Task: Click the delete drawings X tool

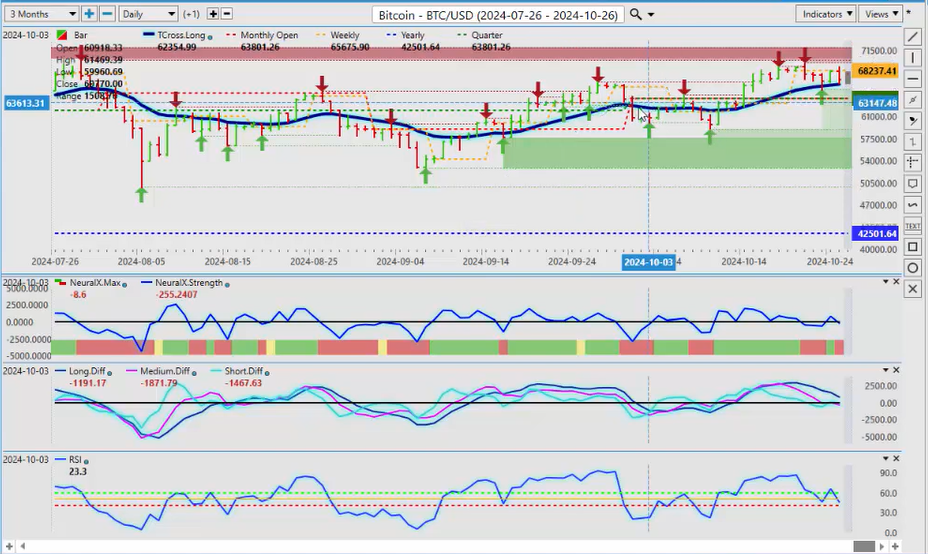Action: tap(913, 289)
